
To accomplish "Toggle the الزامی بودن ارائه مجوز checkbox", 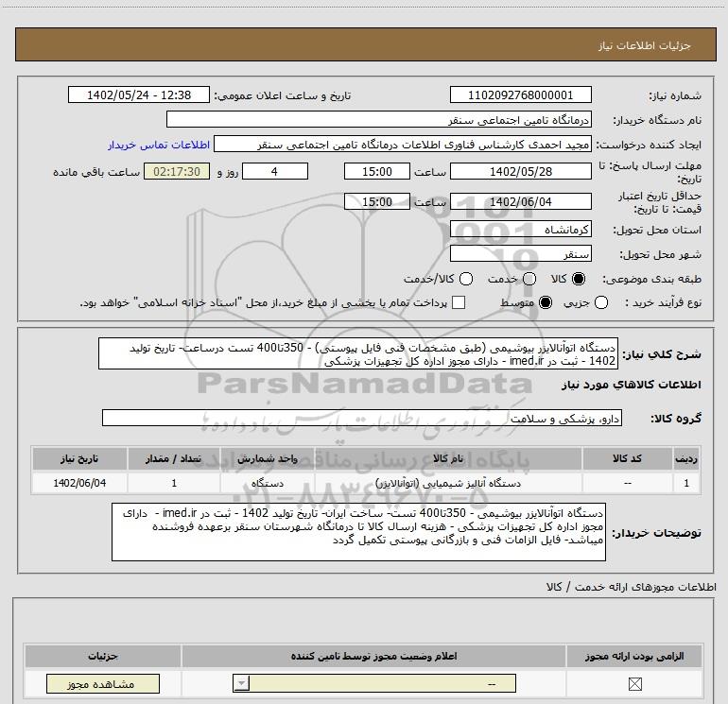I will coord(634,684).
